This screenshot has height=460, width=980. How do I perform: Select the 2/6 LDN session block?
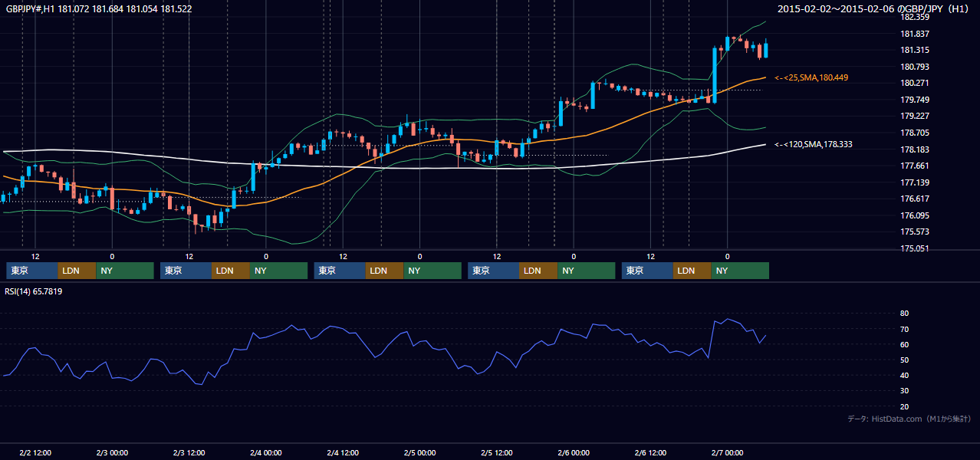pos(692,271)
